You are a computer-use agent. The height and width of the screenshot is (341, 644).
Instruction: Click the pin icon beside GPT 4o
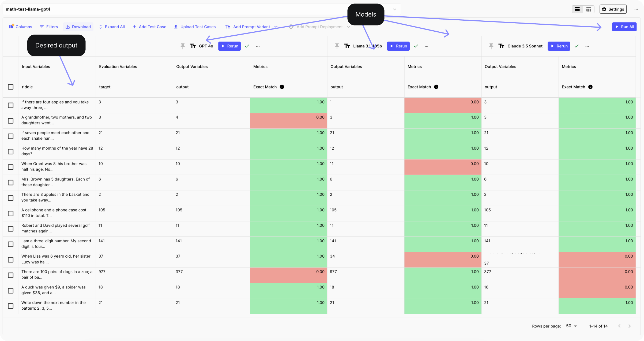coord(183,46)
